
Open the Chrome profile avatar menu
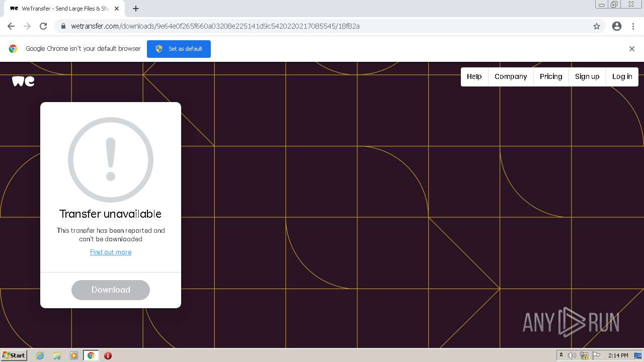617,26
